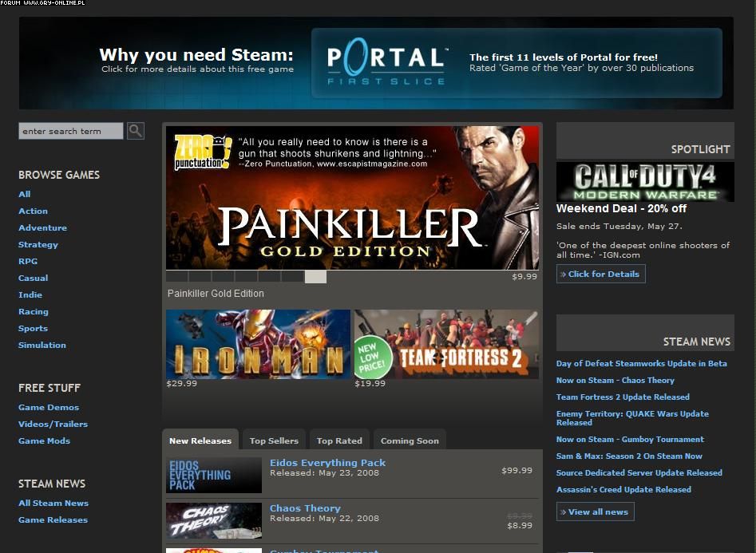Viewport: 756px width, 553px height.
Task: Open the Iron Man game capsule
Action: point(258,344)
